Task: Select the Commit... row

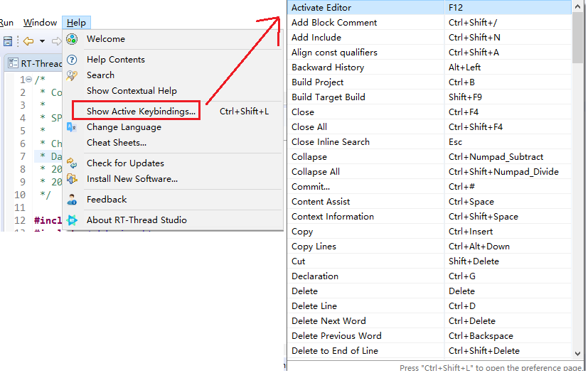Action: pyautogui.click(x=429, y=187)
